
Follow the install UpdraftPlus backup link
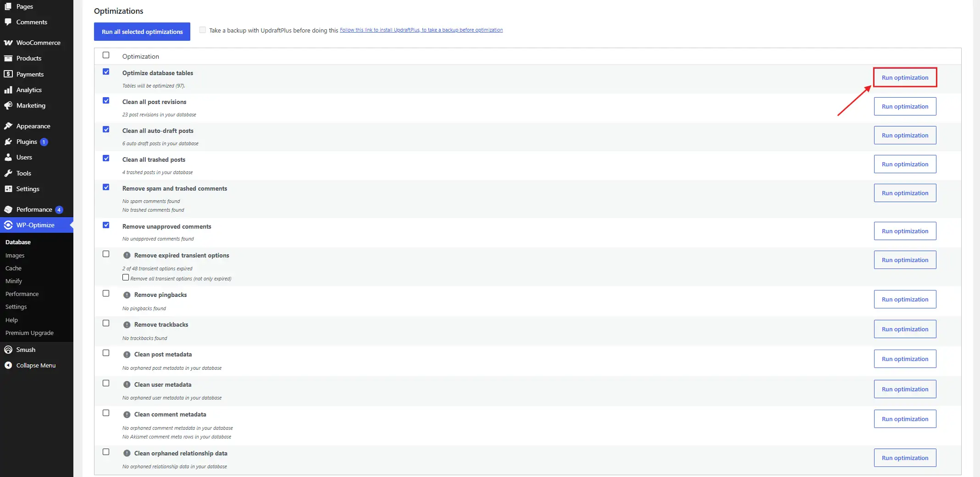[x=421, y=30]
